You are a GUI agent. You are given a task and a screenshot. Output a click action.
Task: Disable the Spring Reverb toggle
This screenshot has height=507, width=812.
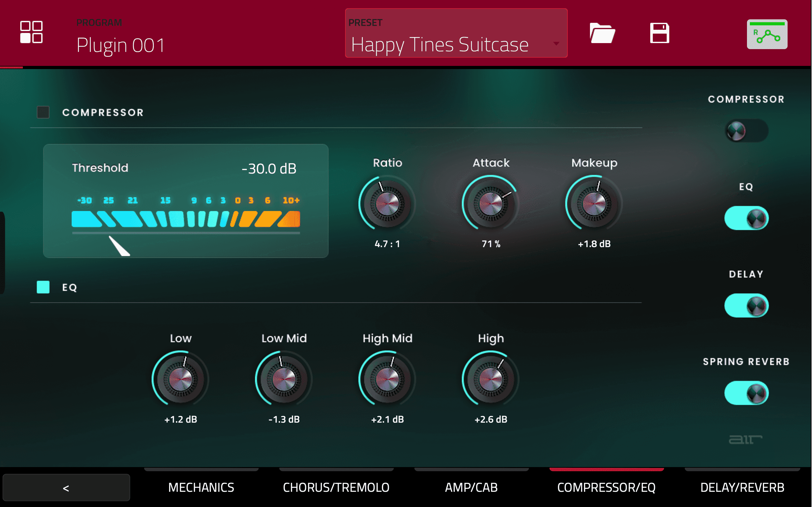[x=746, y=393]
